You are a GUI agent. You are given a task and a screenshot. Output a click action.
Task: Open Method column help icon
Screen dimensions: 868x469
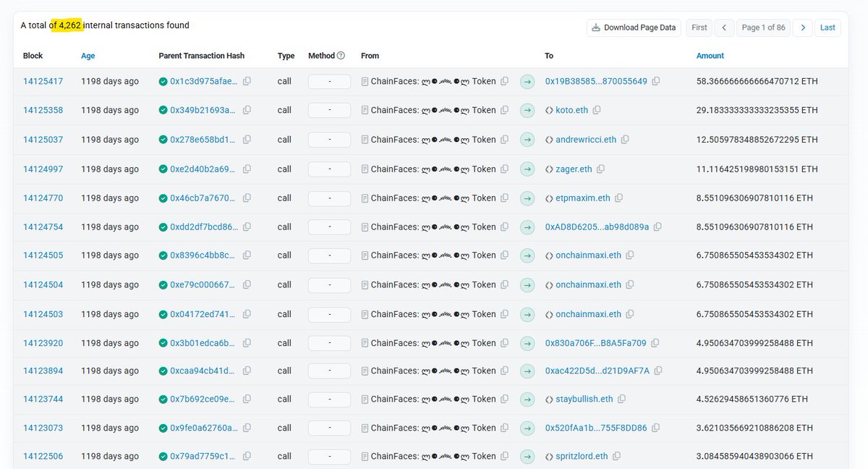(341, 56)
